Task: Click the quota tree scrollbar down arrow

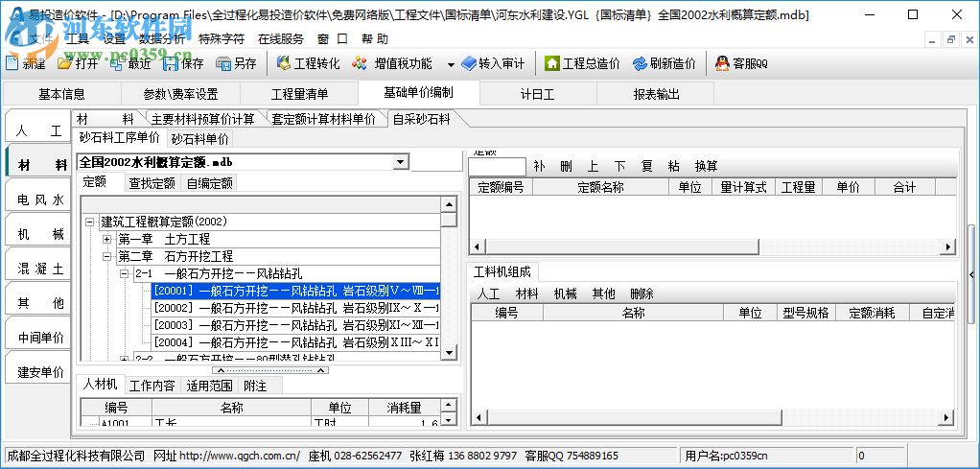Action: 449,353
